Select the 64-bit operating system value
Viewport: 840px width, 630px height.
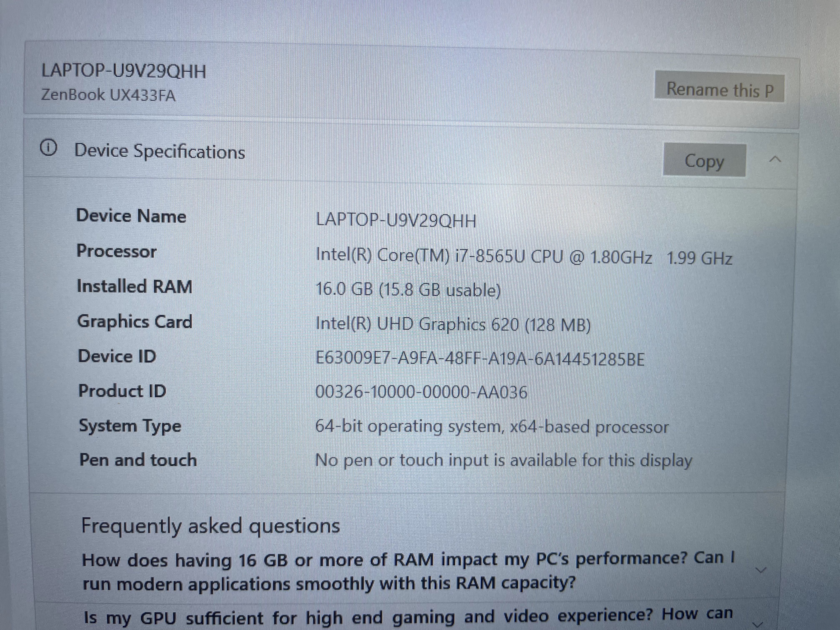(x=492, y=427)
